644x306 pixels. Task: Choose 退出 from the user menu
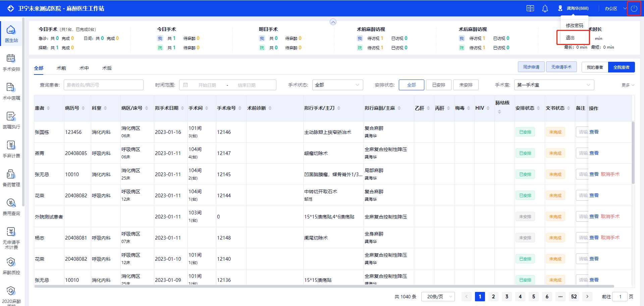(x=570, y=38)
